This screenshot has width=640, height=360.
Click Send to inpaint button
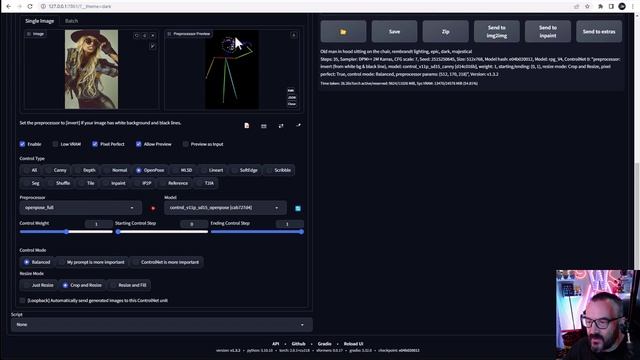click(548, 31)
